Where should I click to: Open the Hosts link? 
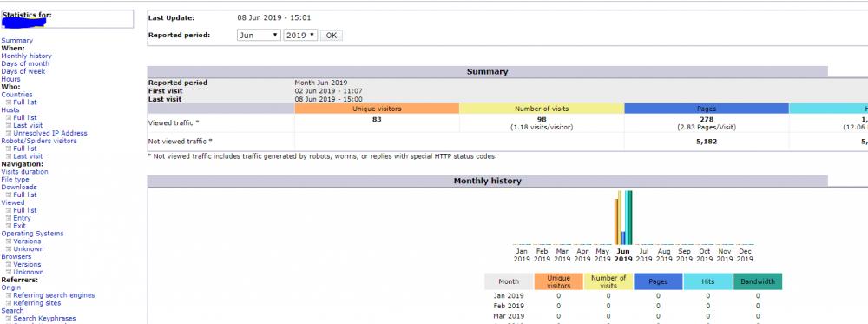10,110
